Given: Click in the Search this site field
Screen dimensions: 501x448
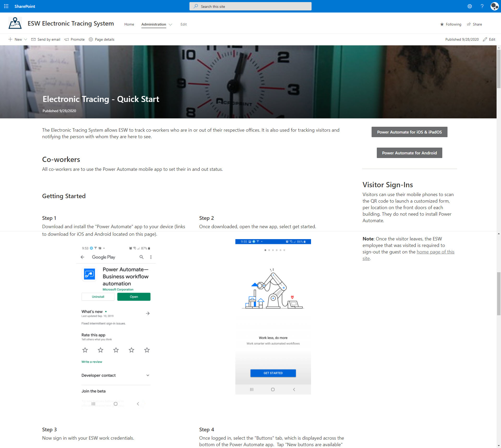Looking at the screenshot, I should pyautogui.click(x=250, y=6).
